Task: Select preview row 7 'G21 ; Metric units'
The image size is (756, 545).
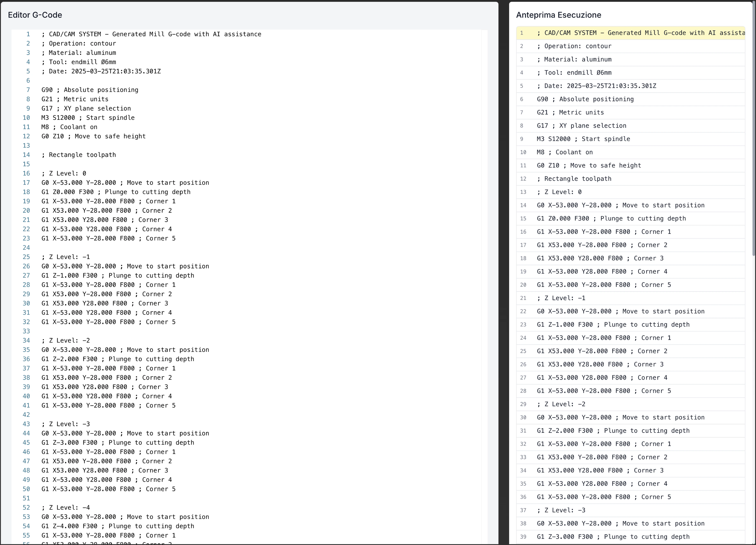Action: pyautogui.click(x=630, y=113)
